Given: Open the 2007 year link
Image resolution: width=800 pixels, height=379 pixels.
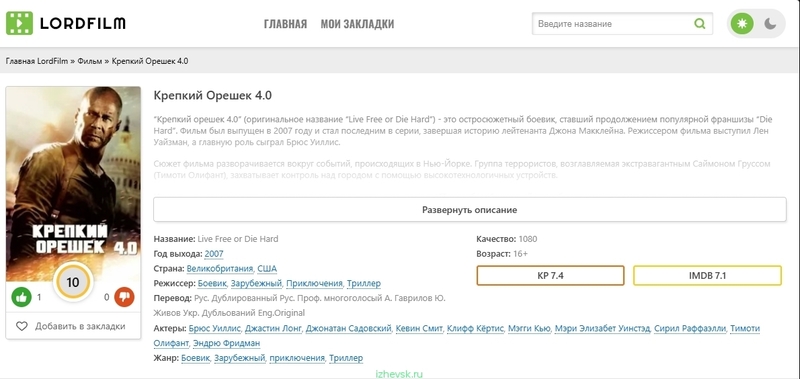Looking at the screenshot, I should (214, 254).
